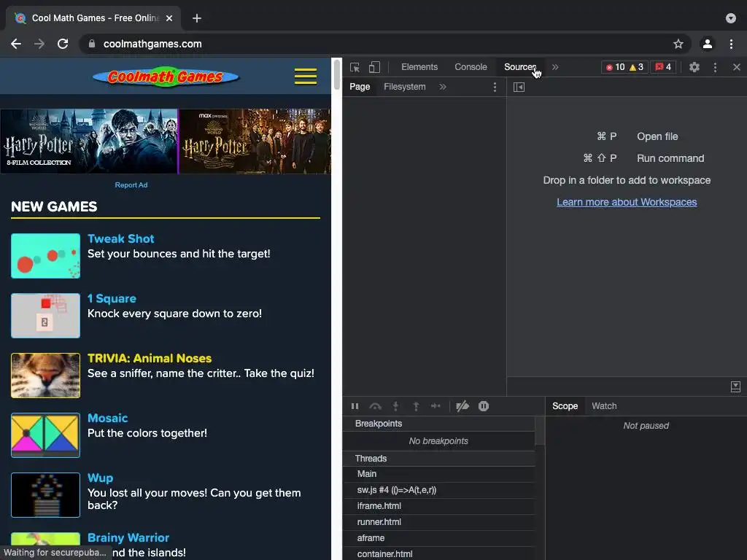Open navigator pane three-dot menu
747x560 pixels.
pyautogui.click(x=495, y=87)
